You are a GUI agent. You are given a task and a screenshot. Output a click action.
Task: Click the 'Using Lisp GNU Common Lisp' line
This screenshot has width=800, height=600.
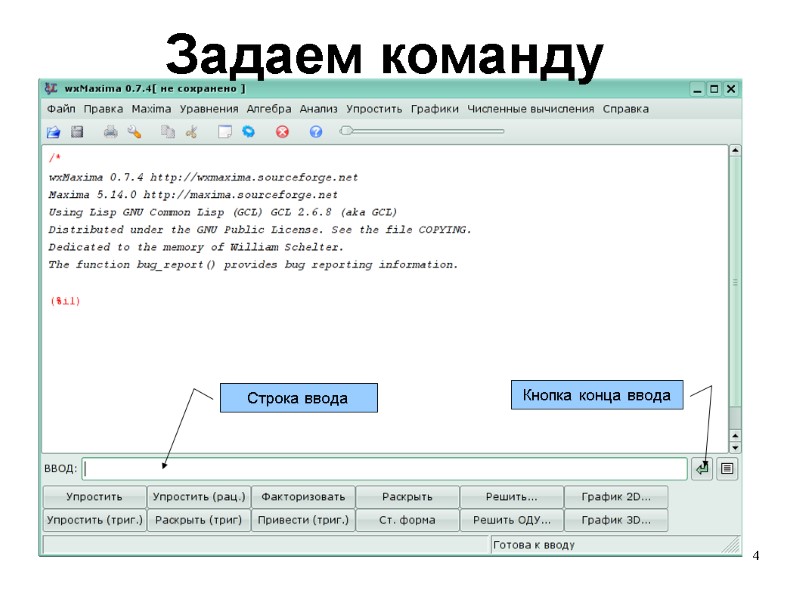222,212
